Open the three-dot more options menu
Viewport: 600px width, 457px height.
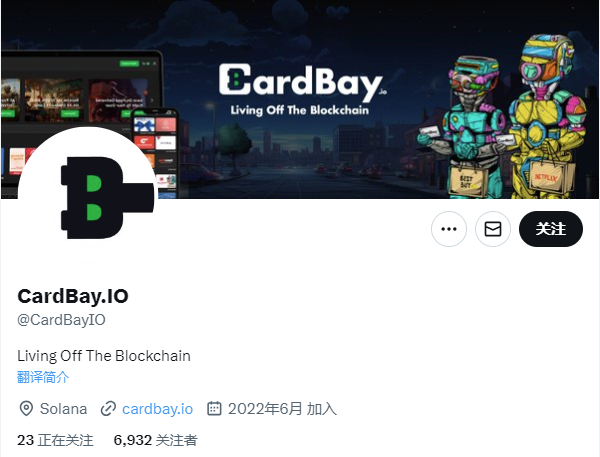pyautogui.click(x=448, y=229)
